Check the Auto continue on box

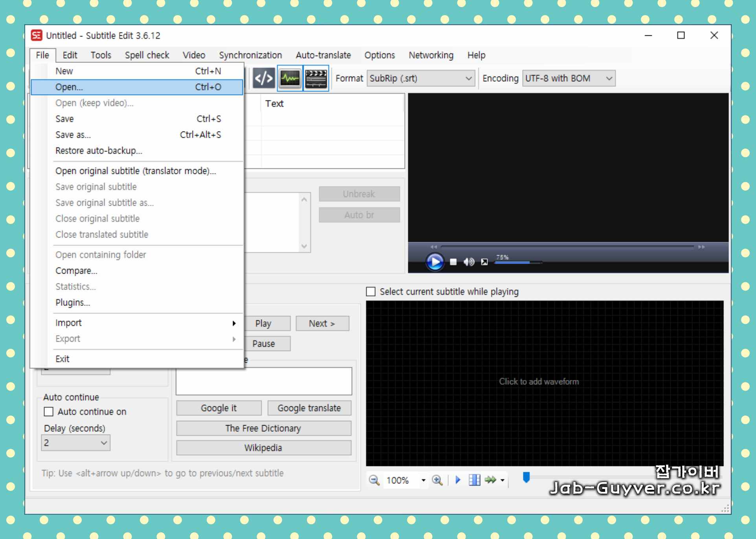pos(49,412)
